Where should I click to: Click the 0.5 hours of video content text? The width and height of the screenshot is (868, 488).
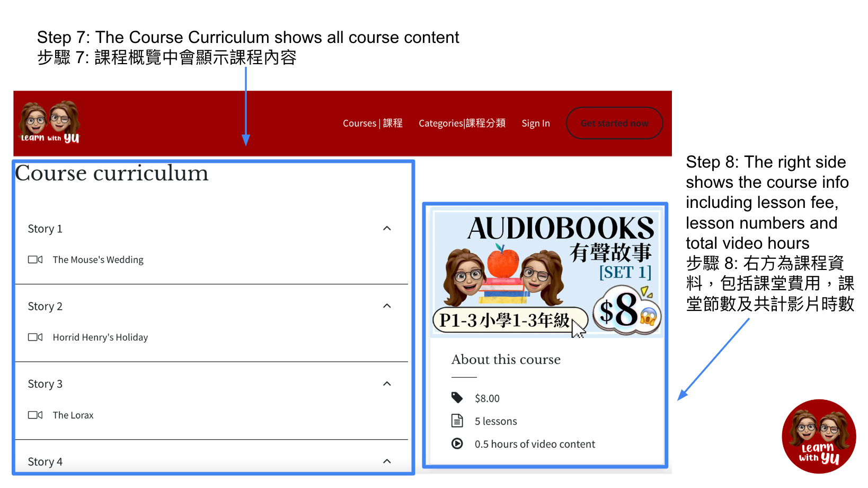point(535,444)
